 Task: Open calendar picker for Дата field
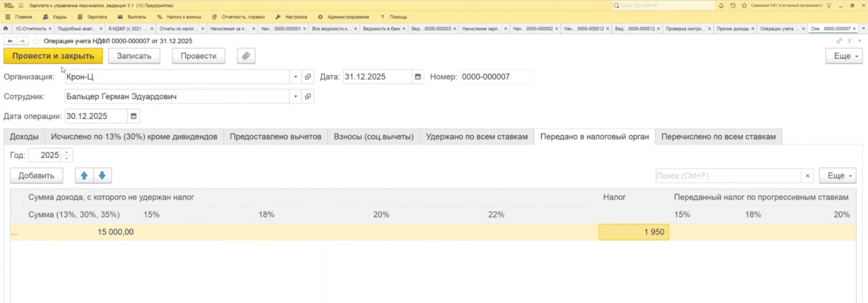click(417, 77)
